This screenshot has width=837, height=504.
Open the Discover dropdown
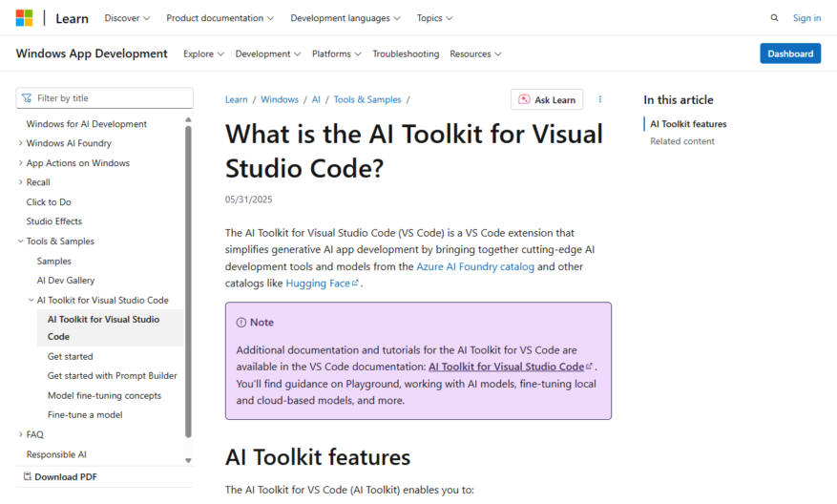tap(127, 17)
